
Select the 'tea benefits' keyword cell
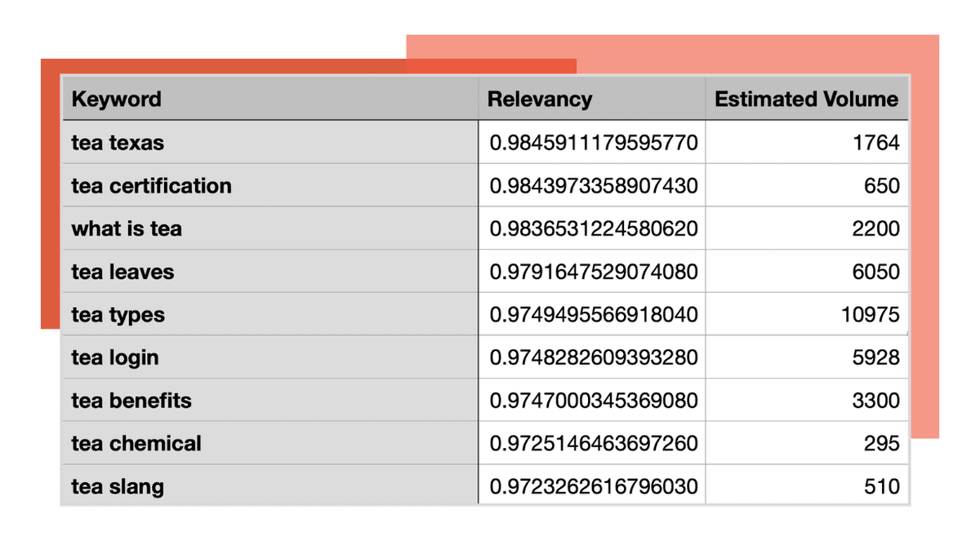pos(131,401)
